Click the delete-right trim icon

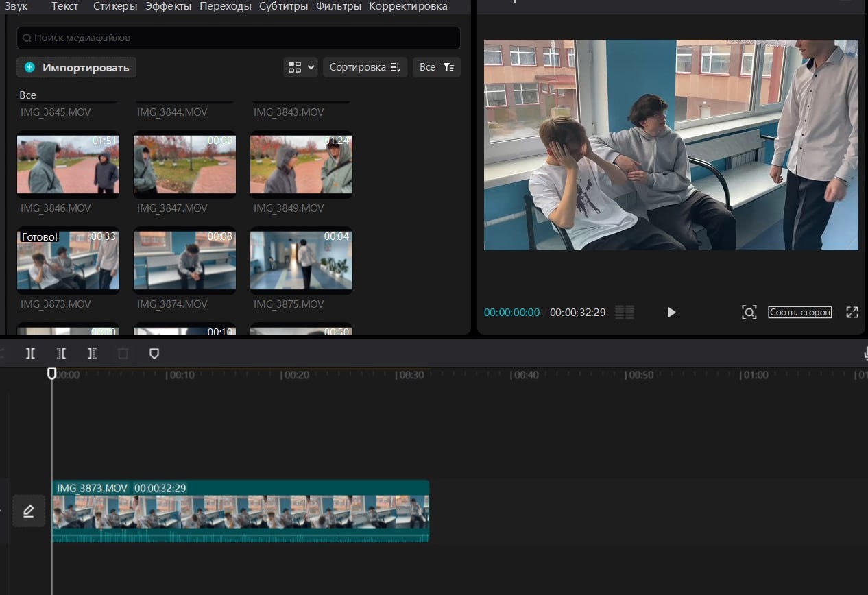[92, 354]
